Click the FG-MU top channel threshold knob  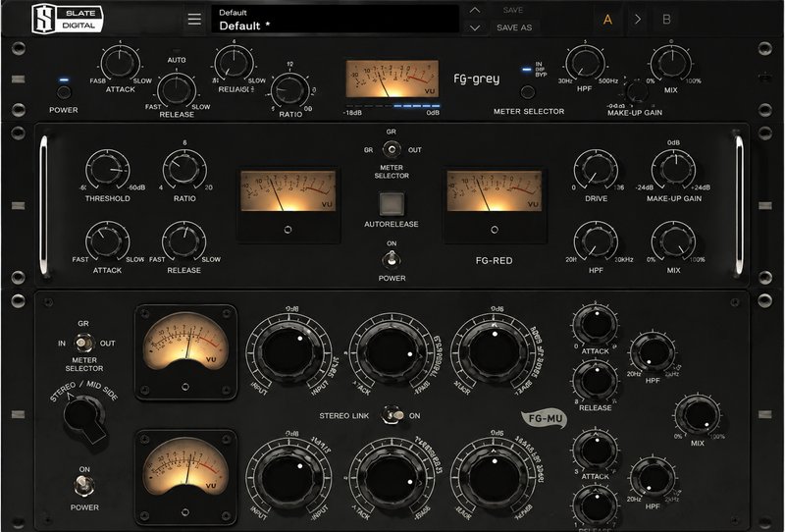[392, 352]
